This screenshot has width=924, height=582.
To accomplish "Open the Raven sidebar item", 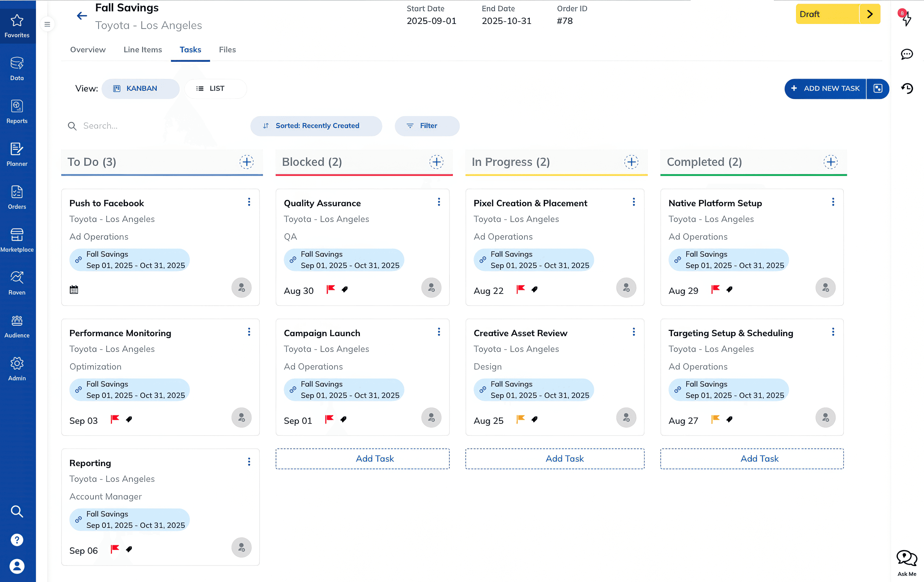I will pyautogui.click(x=17, y=283).
